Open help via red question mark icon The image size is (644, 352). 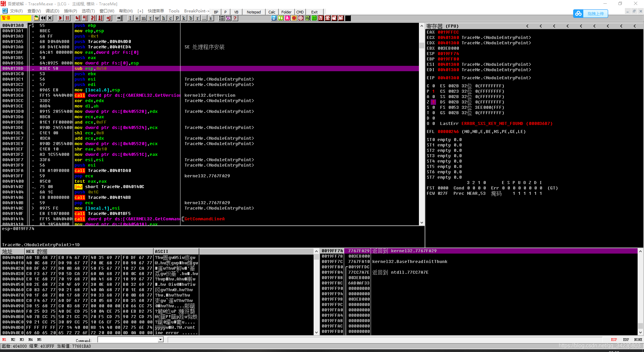235,18
